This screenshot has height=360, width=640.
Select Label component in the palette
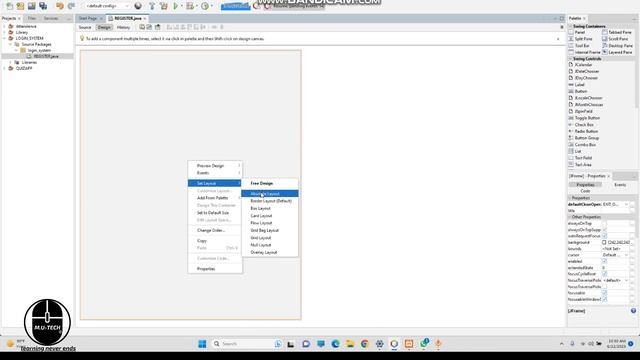point(577,85)
